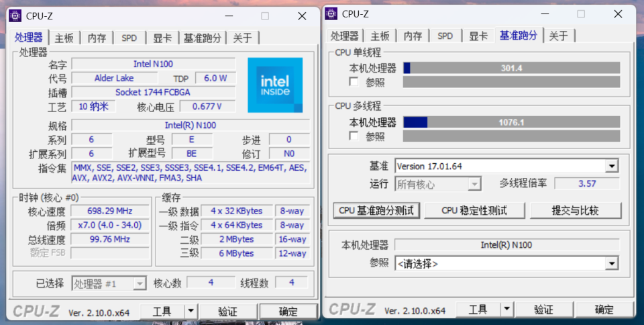This screenshot has width=644, height=325.
Task: Click 本机处理器 Intel(R) N100 field in benchmark
Action: click(506, 245)
